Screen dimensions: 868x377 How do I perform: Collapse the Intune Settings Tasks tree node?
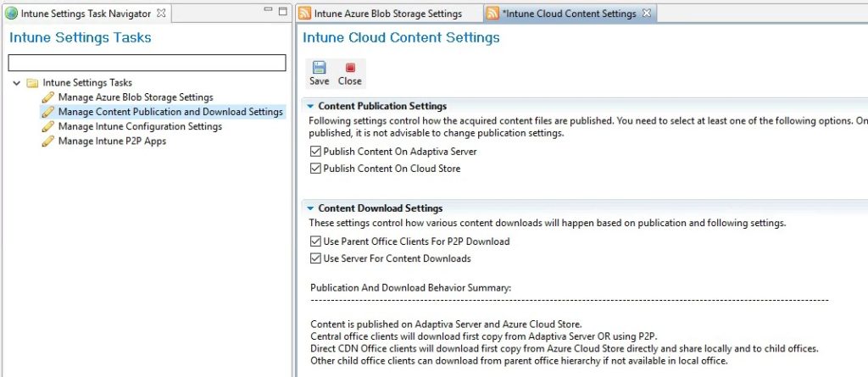coord(17,83)
